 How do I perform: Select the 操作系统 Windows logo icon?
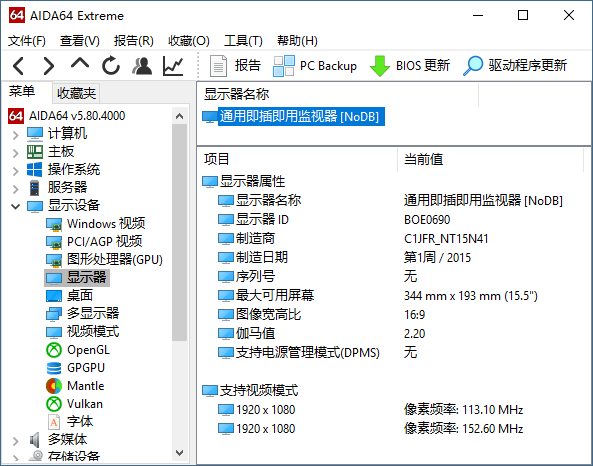(35, 169)
